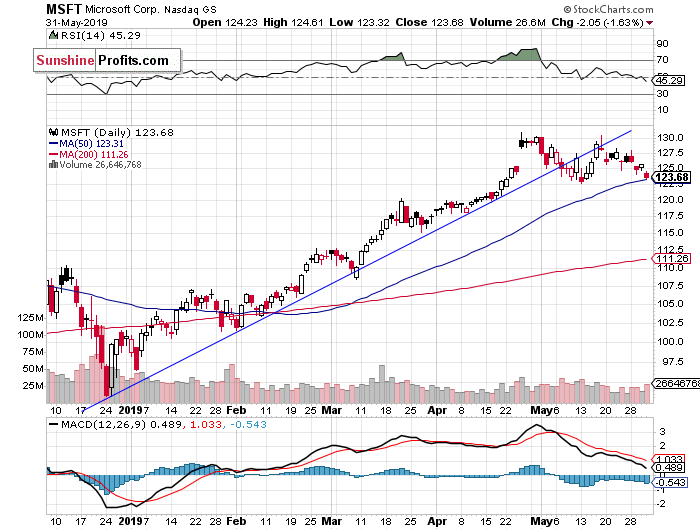
Task: Click the 'Feb' label on price chart axis
Action: point(236,410)
